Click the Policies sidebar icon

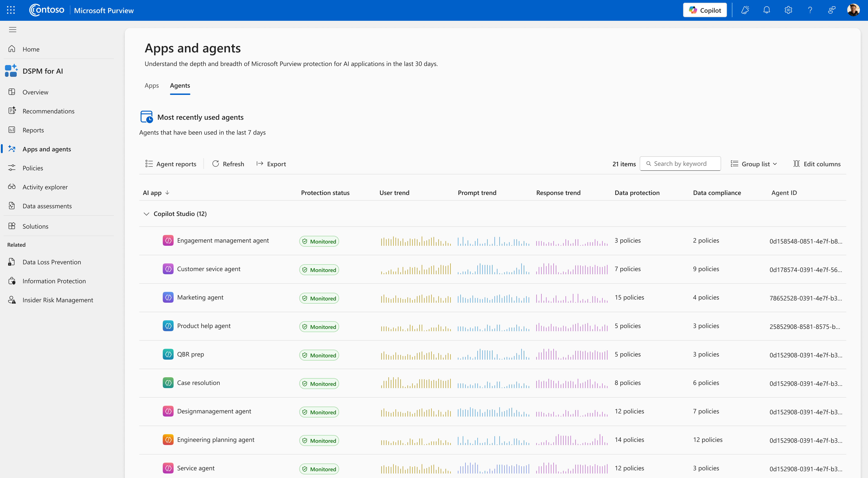(x=12, y=168)
